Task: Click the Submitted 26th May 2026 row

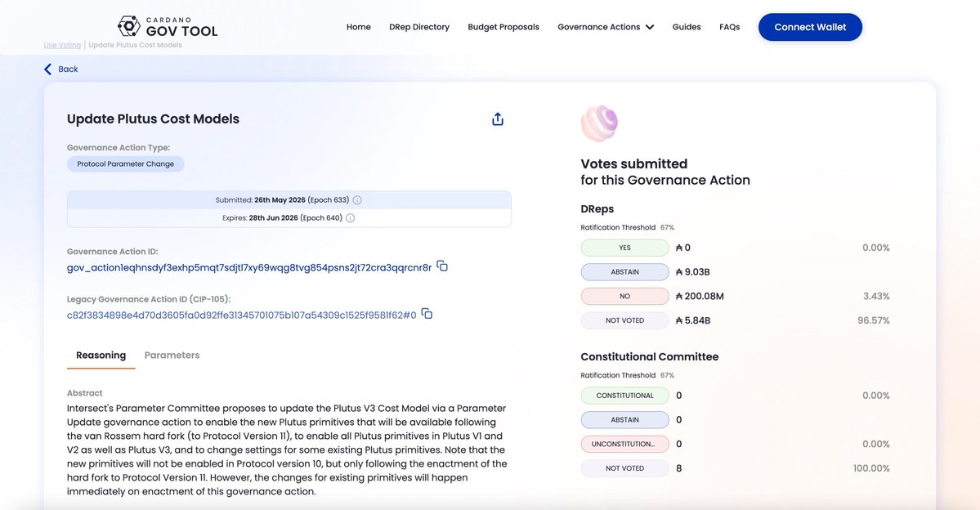Action: click(x=289, y=200)
